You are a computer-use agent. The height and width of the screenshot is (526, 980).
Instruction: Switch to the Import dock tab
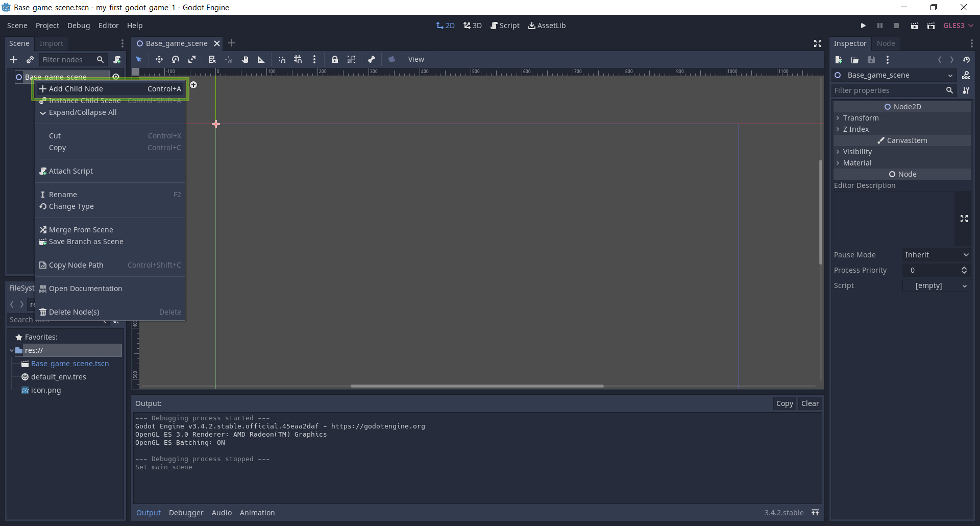(52, 43)
